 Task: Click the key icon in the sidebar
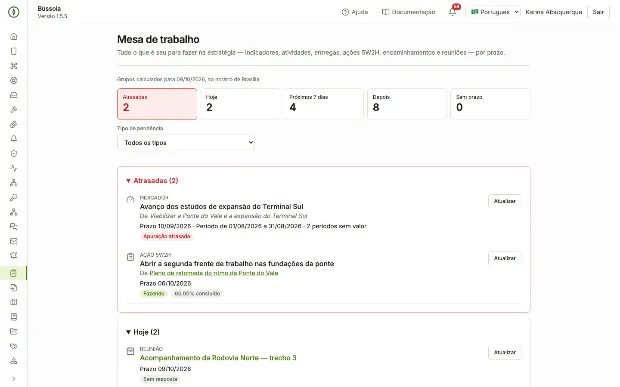coord(13,197)
